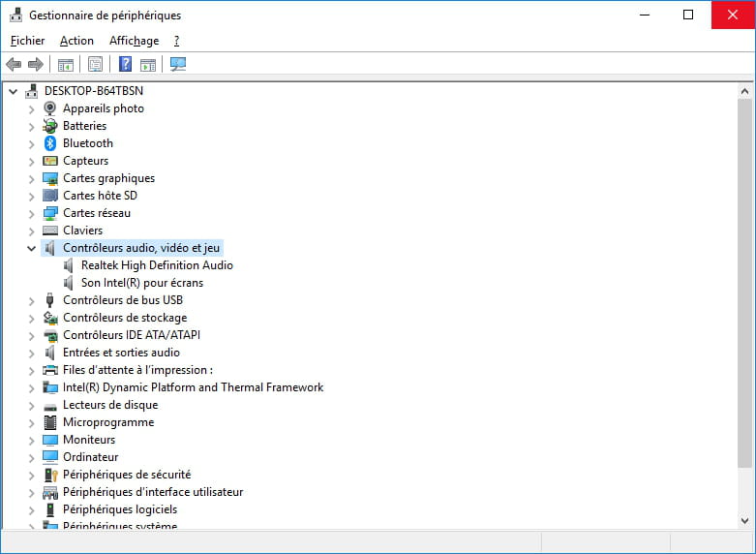Select Périphériques de sécurité label
756x554 pixels.
coord(127,475)
